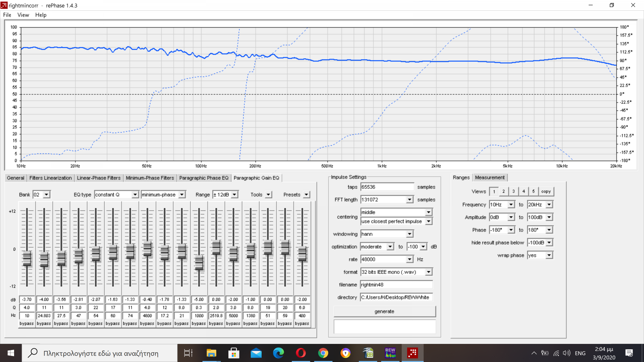Open Google Chrome from the taskbar
The width and height of the screenshot is (644, 362).
pos(323,353)
